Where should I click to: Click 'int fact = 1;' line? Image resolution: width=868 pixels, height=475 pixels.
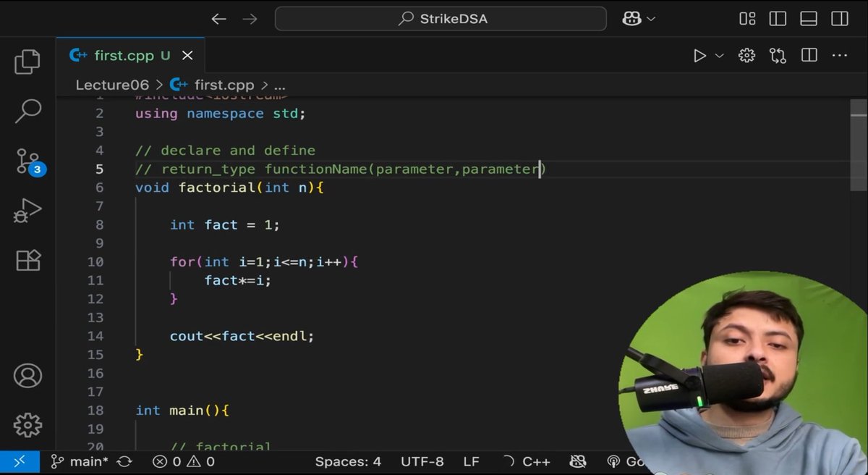(225, 225)
